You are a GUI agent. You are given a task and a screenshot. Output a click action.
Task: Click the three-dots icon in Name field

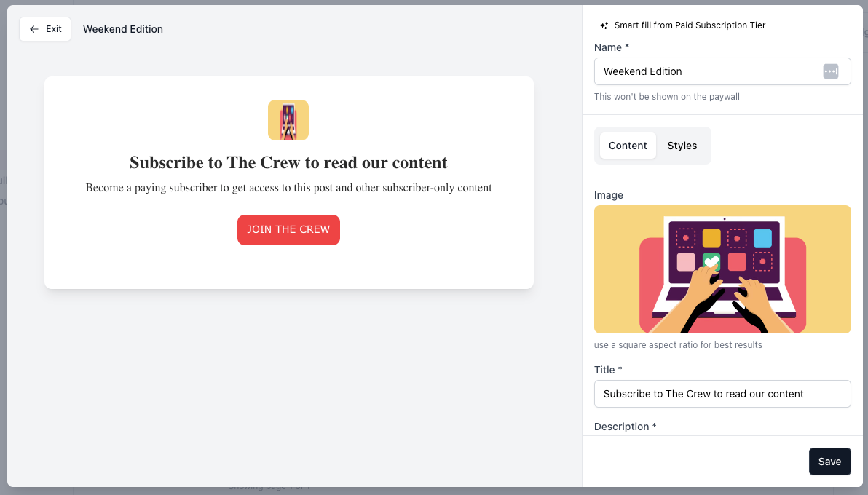831,71
